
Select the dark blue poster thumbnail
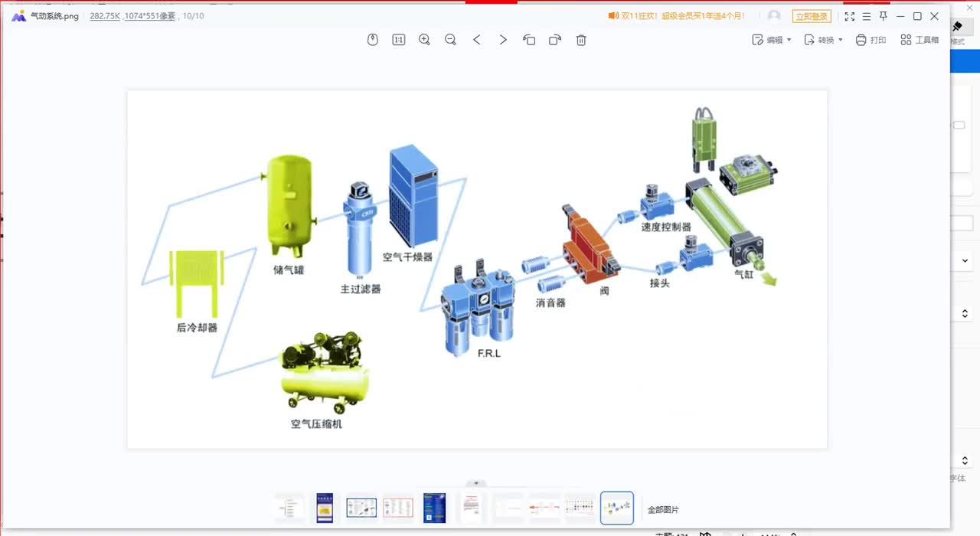tap(434, 508)
